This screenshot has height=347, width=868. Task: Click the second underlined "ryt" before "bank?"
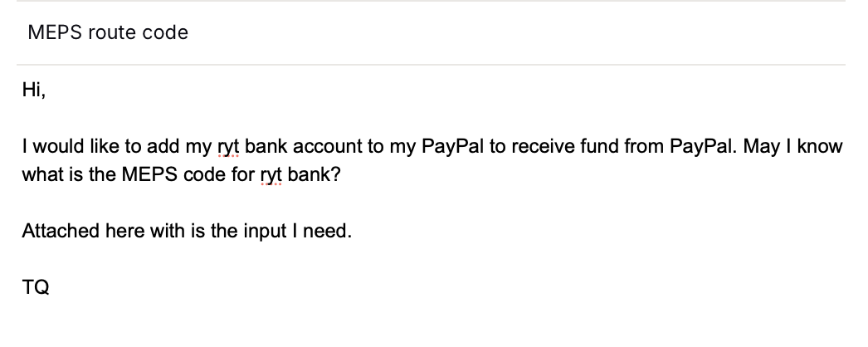(271, 176)
